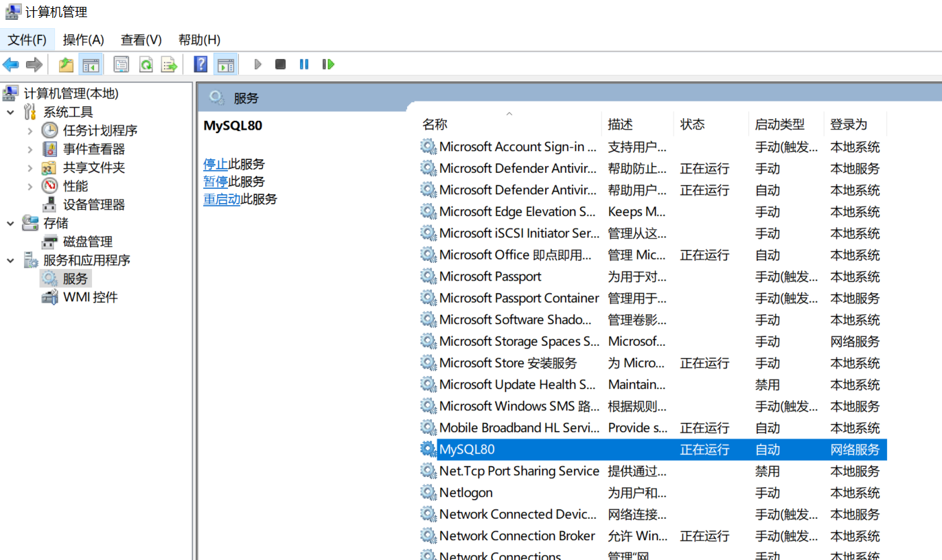The height and width of the screenshot is (560, 942).
Task: Open the export list toolbar icon
Action: [x=168, y=64]
